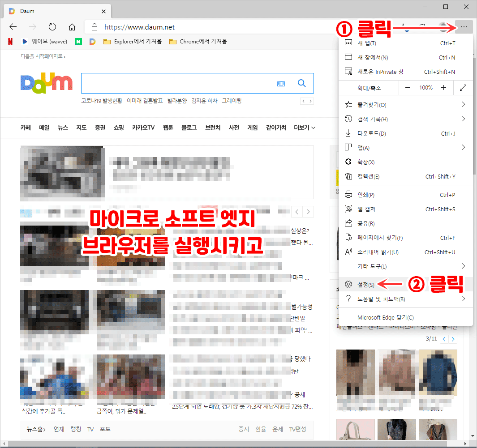Click the top headline news thumbnail
The width and height of the screenshot is (477, 448).
62,174
